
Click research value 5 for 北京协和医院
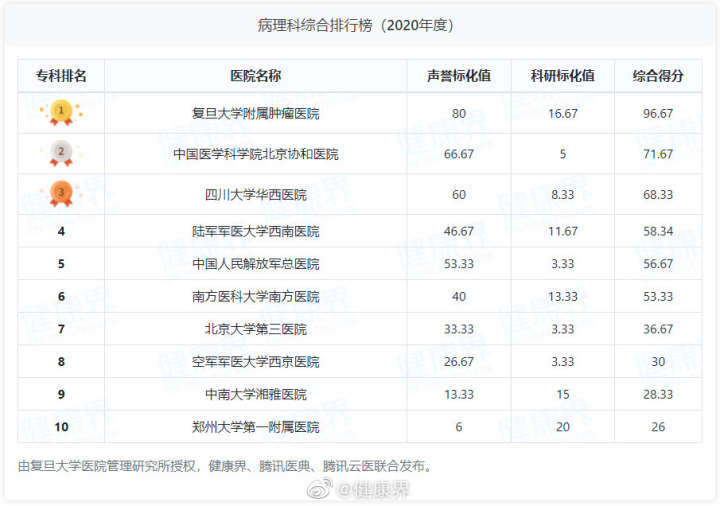[x=562, y=154]
